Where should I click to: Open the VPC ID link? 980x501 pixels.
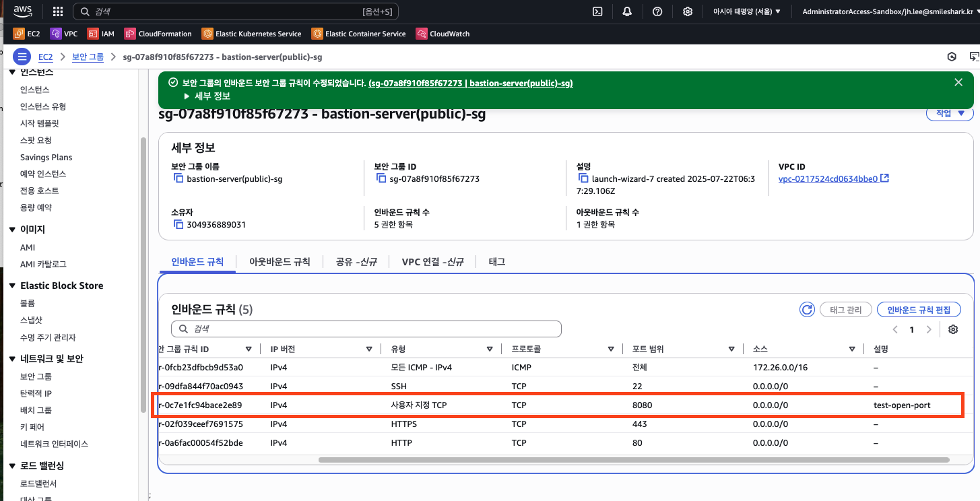point(828,178)
